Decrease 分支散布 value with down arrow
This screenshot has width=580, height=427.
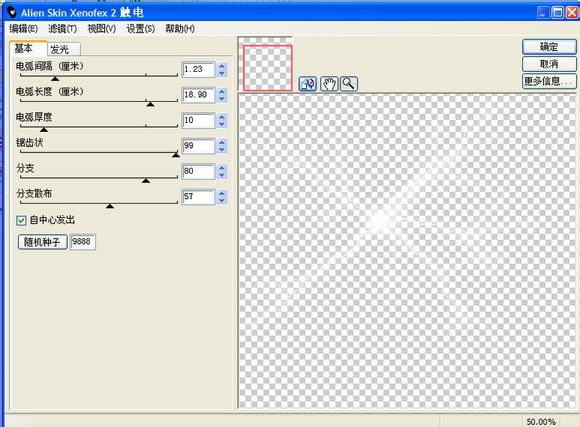[x=222, y=201]
